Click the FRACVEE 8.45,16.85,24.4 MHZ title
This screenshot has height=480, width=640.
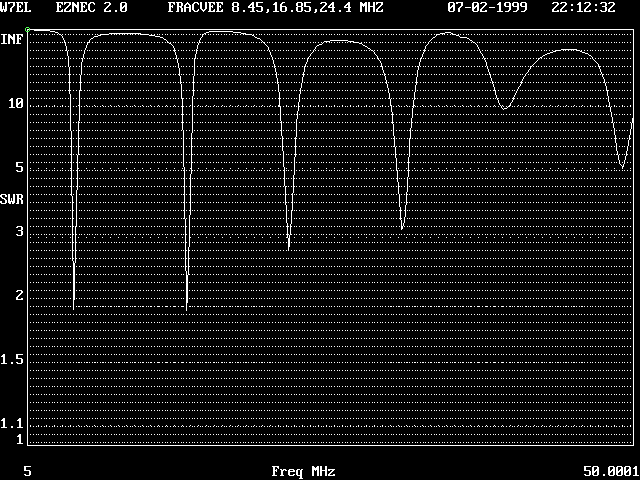pos(276,8)
